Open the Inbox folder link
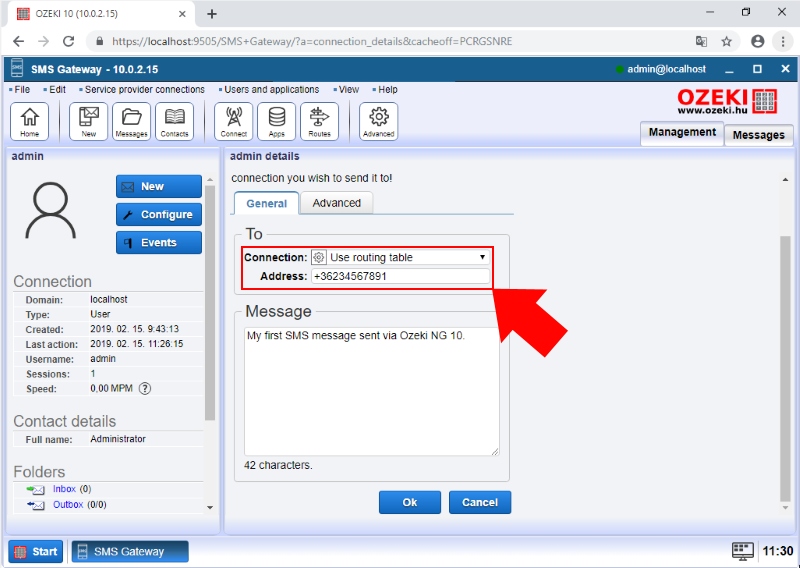The width and height of the screenshot is (800, 568). 64,489
